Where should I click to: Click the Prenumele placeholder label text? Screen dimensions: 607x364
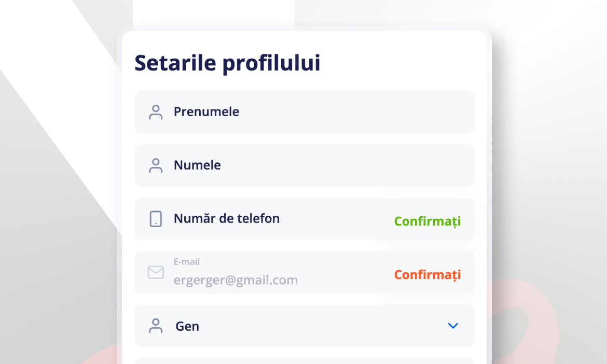[206, 112]
